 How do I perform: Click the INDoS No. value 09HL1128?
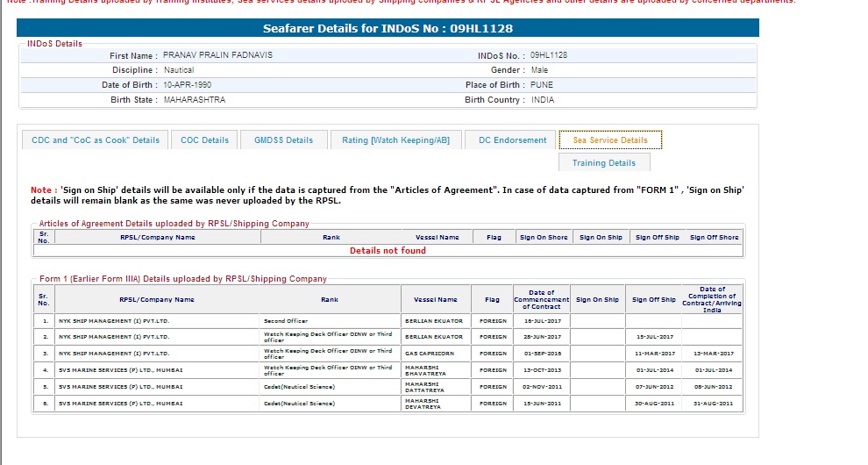coord(548,55)
